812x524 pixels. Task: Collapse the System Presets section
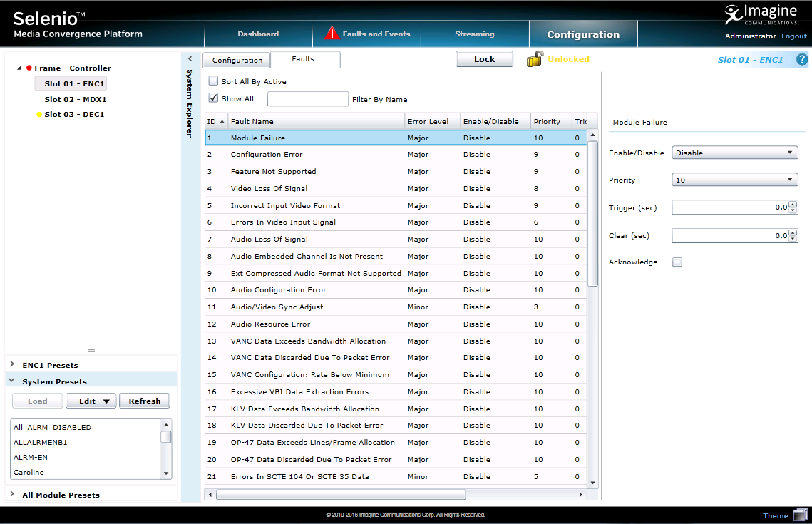click(x=12, y=381)
